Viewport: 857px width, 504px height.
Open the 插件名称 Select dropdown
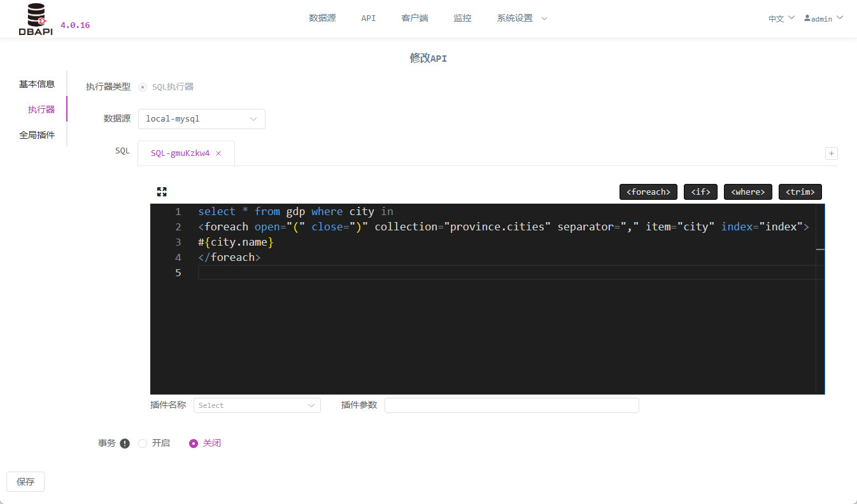click(257, 405)
